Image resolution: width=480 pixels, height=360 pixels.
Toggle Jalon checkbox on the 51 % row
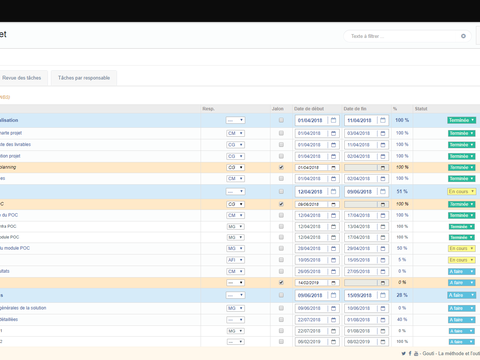coord(281,191)
